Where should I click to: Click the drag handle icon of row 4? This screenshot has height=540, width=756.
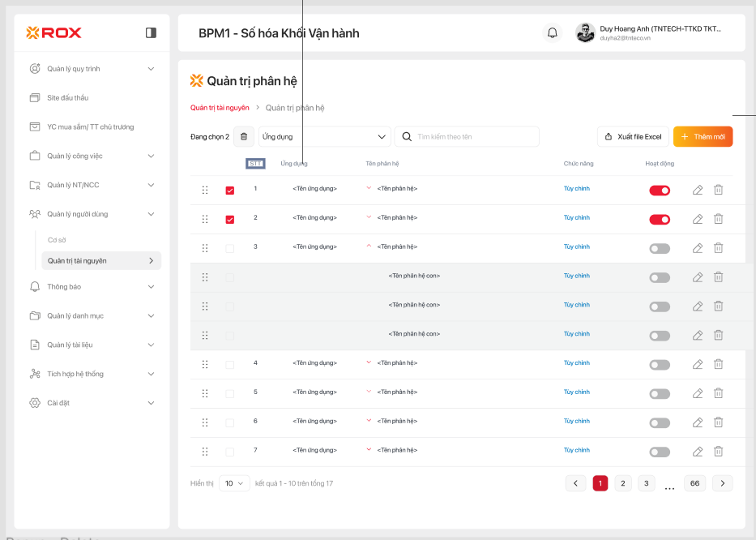tap(205, 364)
